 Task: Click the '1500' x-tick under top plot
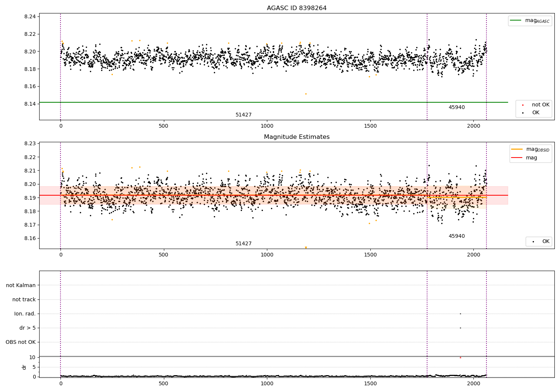point(370,126)
